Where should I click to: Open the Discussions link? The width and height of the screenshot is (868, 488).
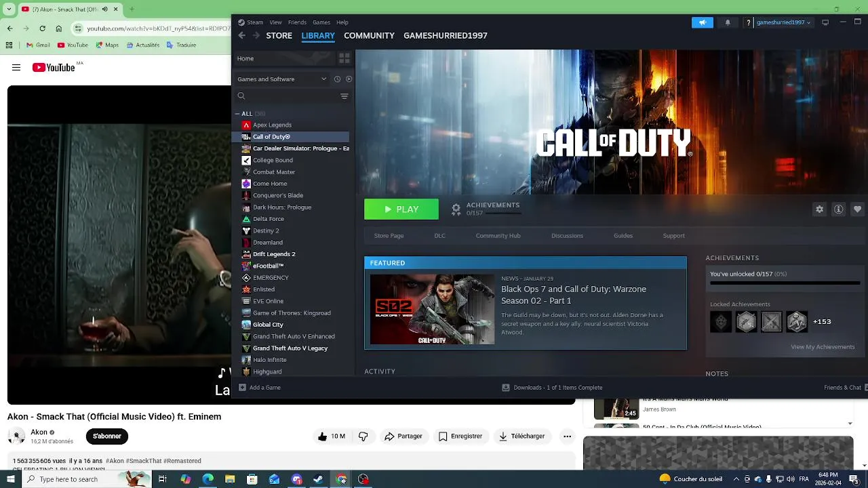[x=567, y=236]
